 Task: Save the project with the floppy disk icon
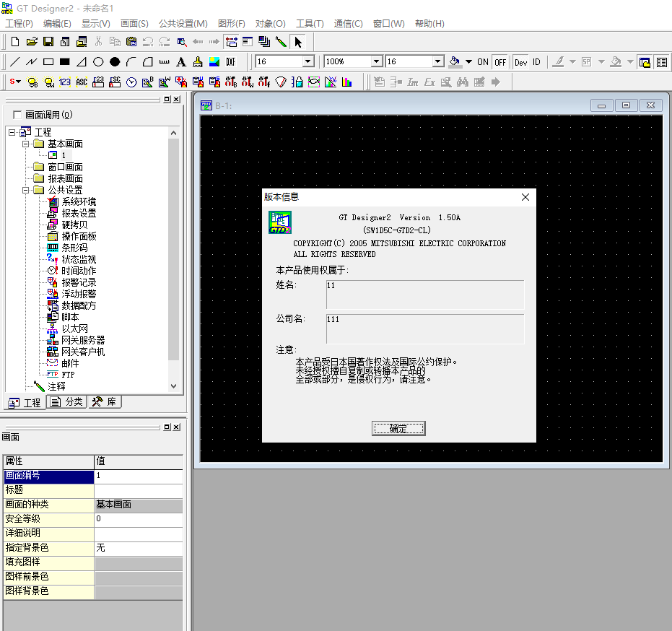pyautogui.click(x=48, y=42)
